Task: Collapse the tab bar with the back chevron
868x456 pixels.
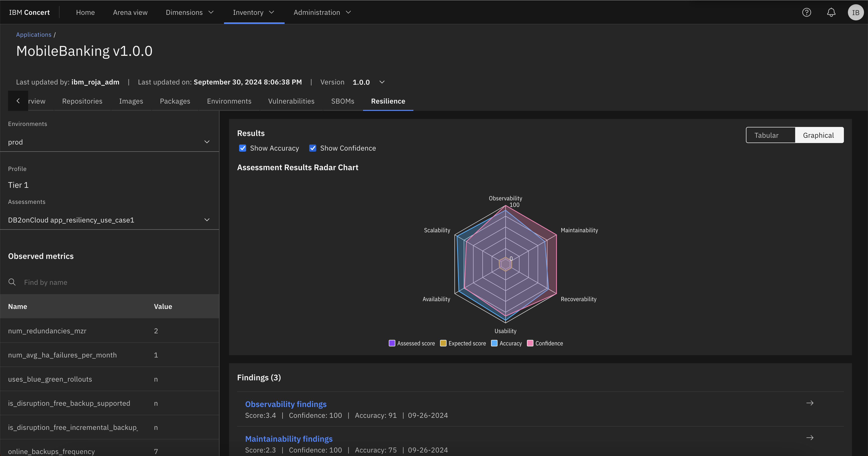Action: coord(18,101)
